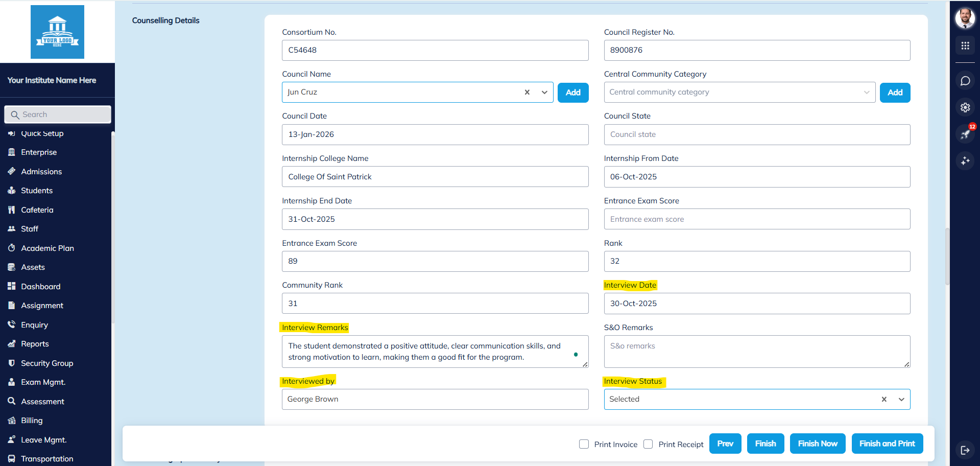Open the apps grid icon
Image resolution: width=980 pixels, height=466 pixels.
pos(965,46)
